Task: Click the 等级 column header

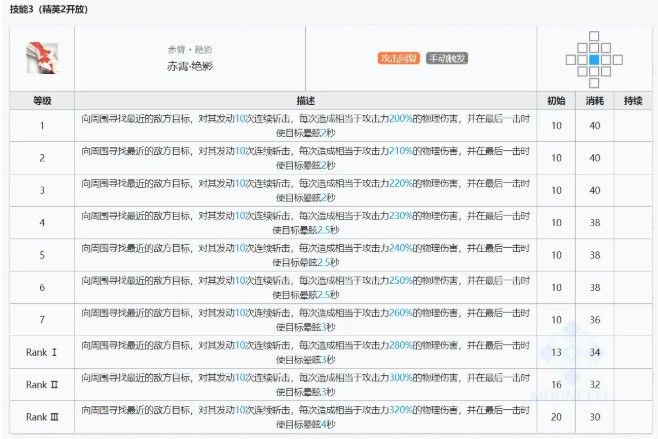Action: (x=42, y=101)
